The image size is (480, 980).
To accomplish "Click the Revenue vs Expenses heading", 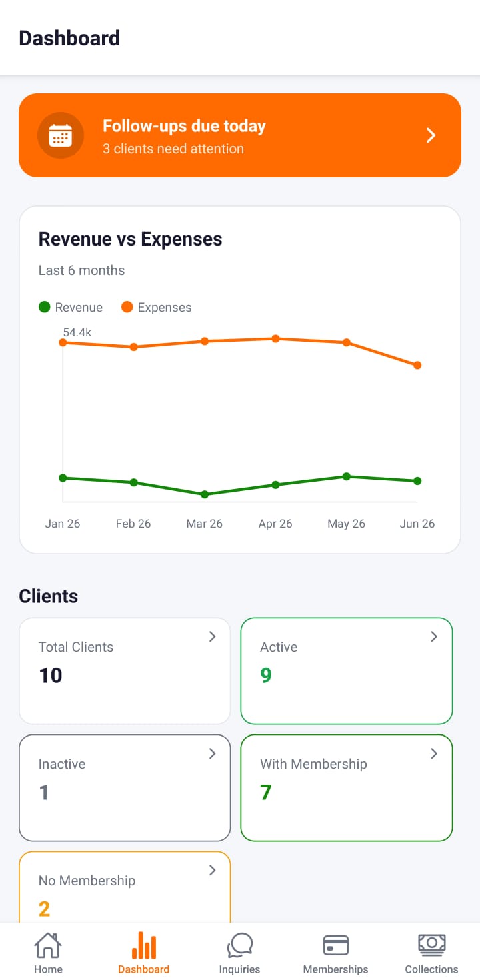I will click(x=131, y=239).
